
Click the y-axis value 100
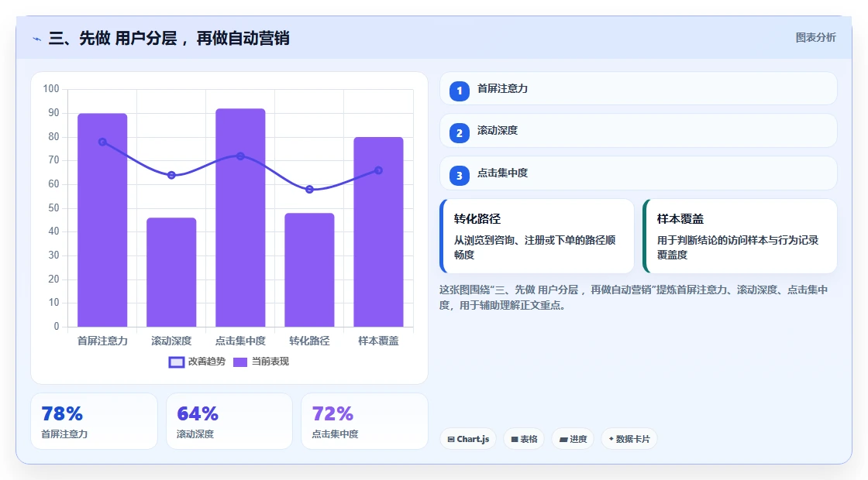click(x=51, y=89)
